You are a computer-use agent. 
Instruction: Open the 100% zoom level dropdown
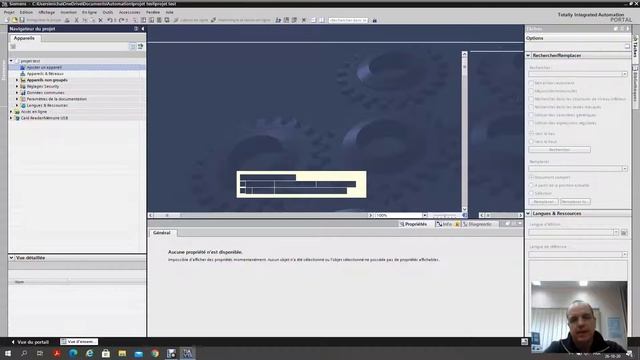[424, 215]
